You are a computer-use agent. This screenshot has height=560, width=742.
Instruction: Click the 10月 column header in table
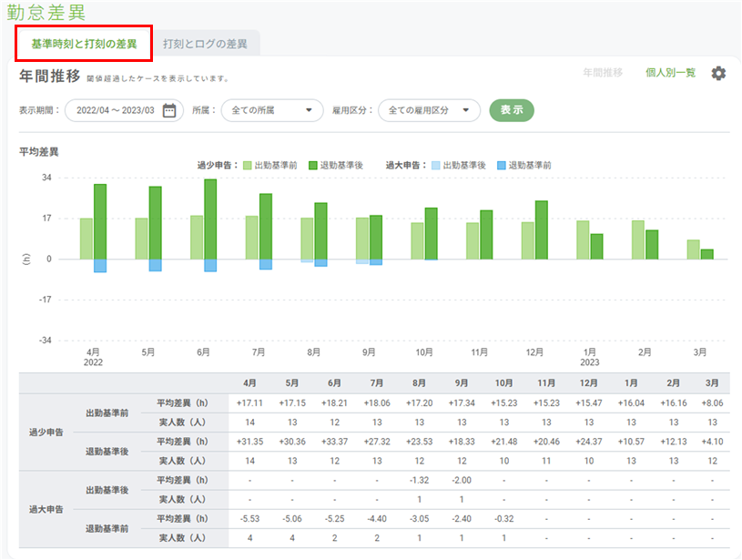[504, 383]
